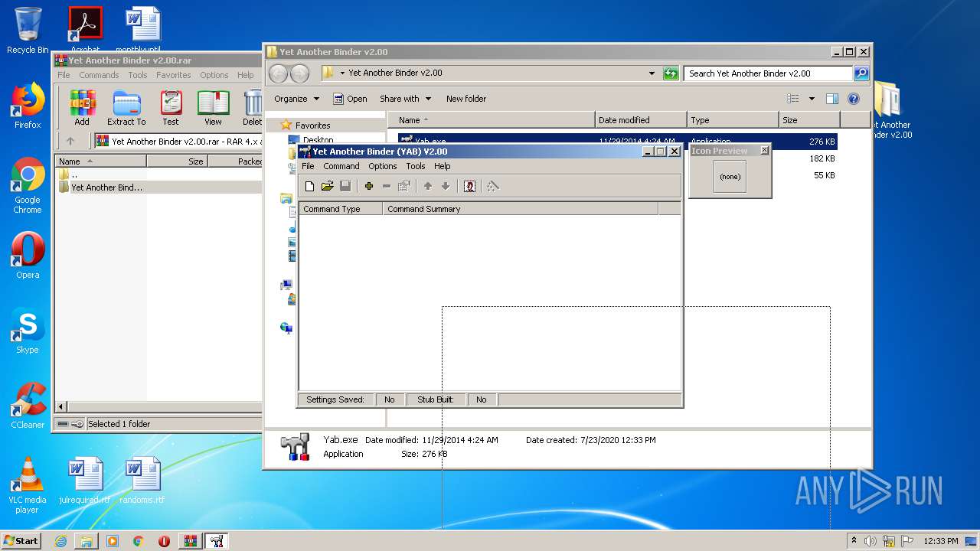This screenshot has height=551, width=980.
Task: Click the WinRAR horizontal scrollbar left arrow
Action: 62,406
